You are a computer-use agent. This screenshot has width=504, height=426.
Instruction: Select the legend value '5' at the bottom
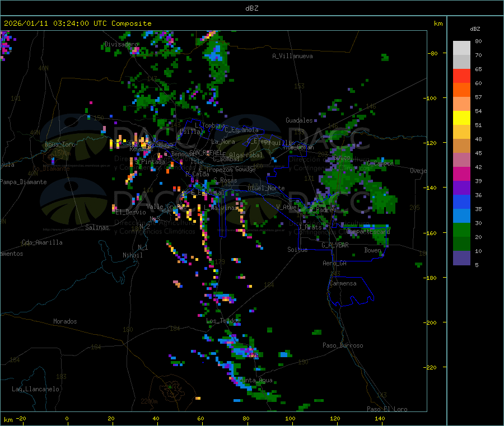pyautogui.click(x=477, y=265)
